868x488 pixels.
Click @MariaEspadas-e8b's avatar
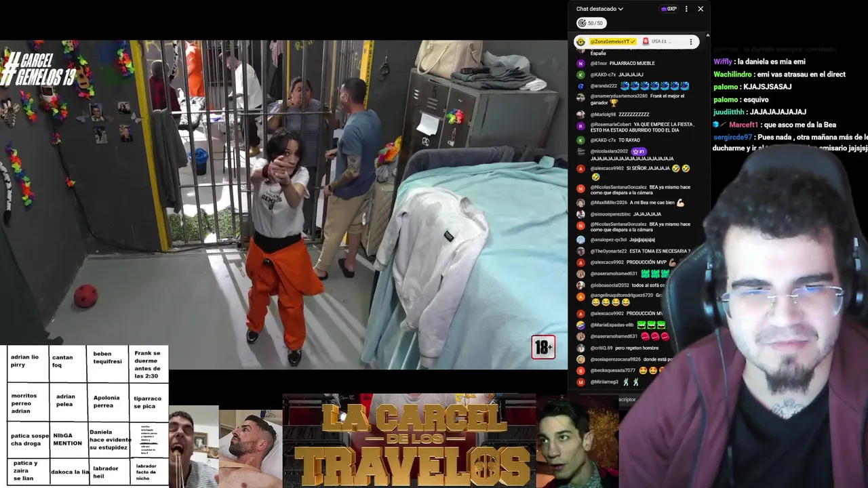pyautogui.click(x=580, y=325)
